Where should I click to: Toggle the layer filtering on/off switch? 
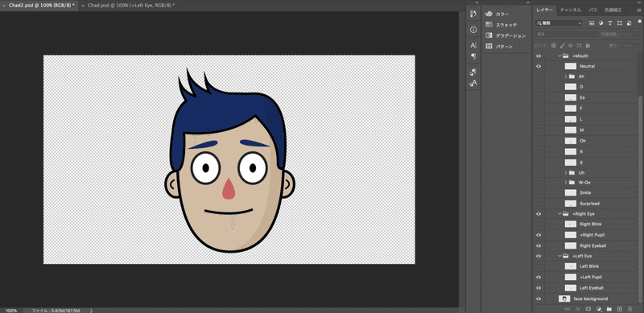point(639,22)
